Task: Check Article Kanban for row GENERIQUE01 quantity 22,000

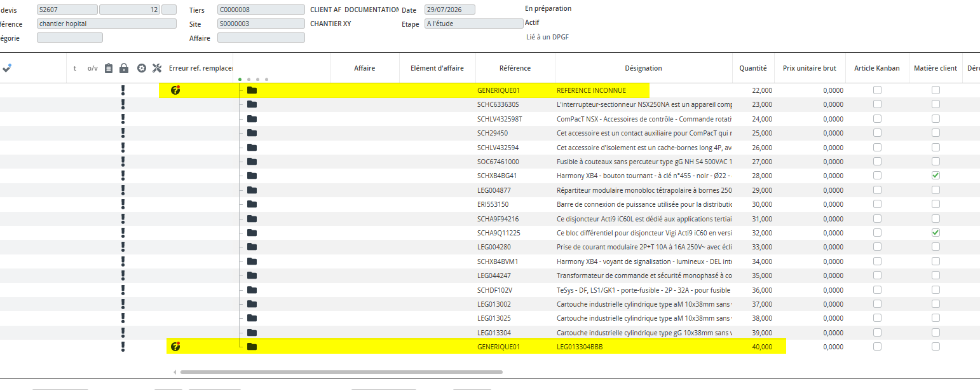Action: 877,90
